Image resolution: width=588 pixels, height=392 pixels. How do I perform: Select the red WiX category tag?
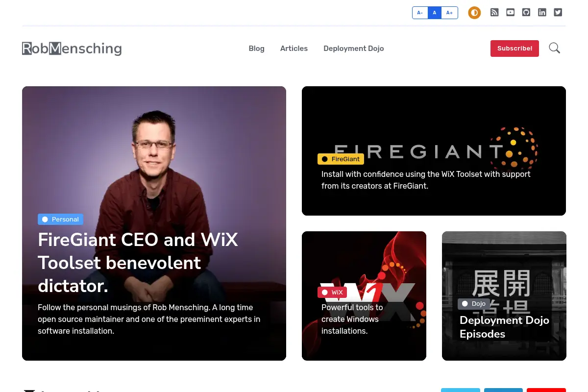pos(332,293)
